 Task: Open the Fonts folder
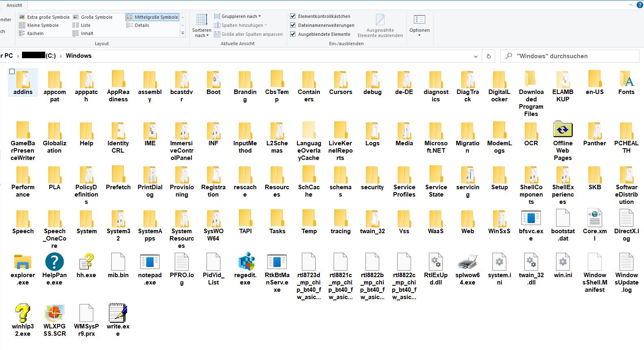626,79
